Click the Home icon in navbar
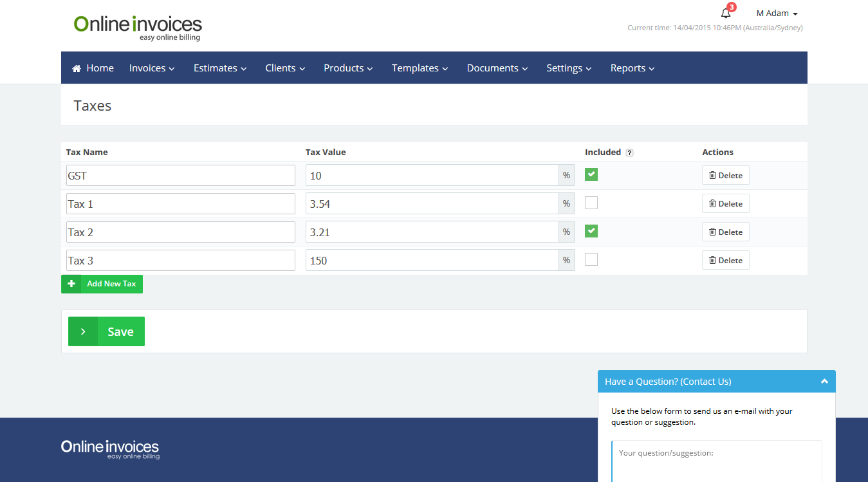Screen dimensions: 868x482 (x=77, y=68)
